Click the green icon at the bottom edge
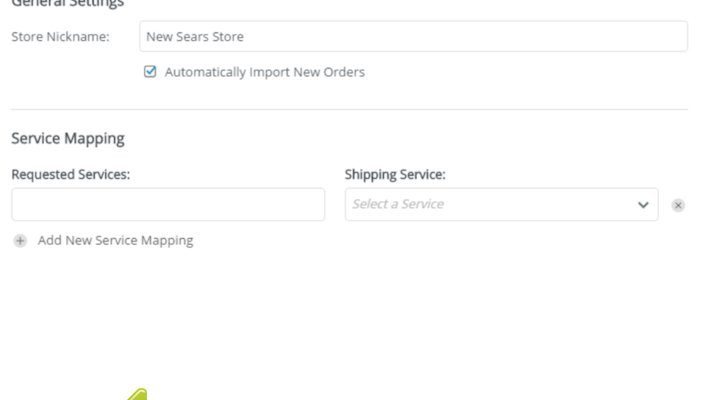The height and width of the screenshot is (400, 702). pyautogui.click(x=138, y=394)
